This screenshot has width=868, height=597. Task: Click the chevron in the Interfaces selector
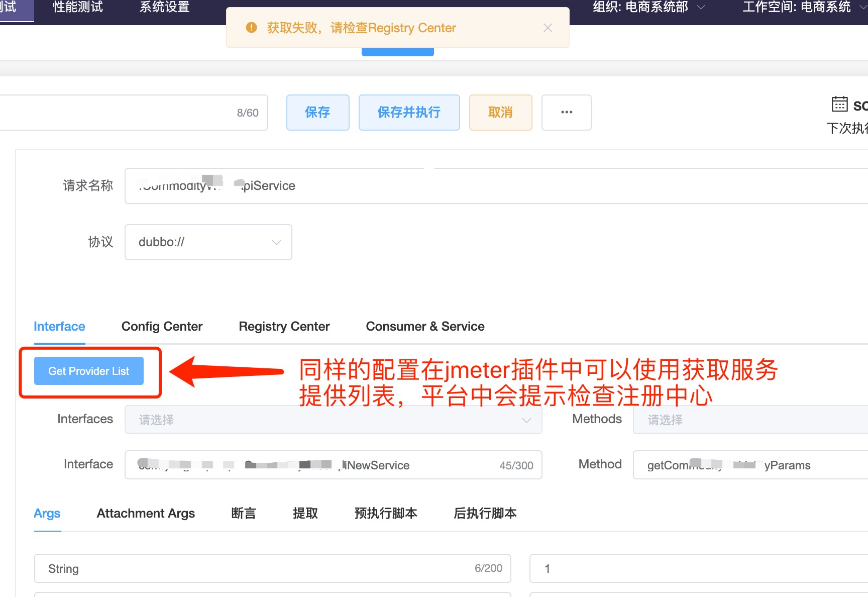(526, 420)
